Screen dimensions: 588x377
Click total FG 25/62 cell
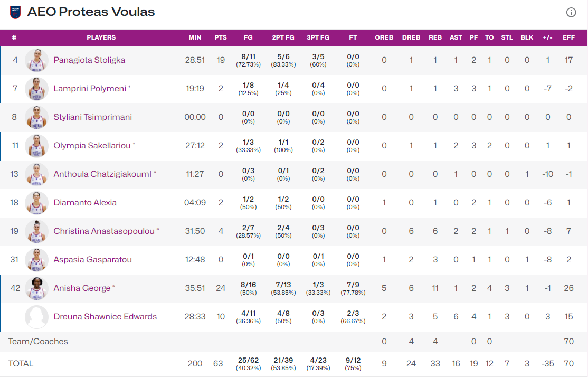(248, 363)
